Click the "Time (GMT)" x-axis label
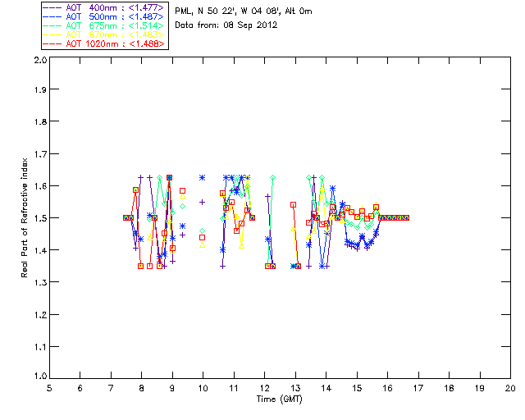This screenshot has width=525, height=420. coord(280,399)
